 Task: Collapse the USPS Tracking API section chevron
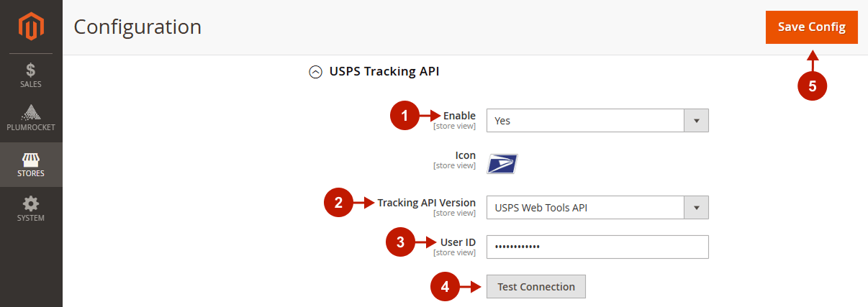coord(315,72)
